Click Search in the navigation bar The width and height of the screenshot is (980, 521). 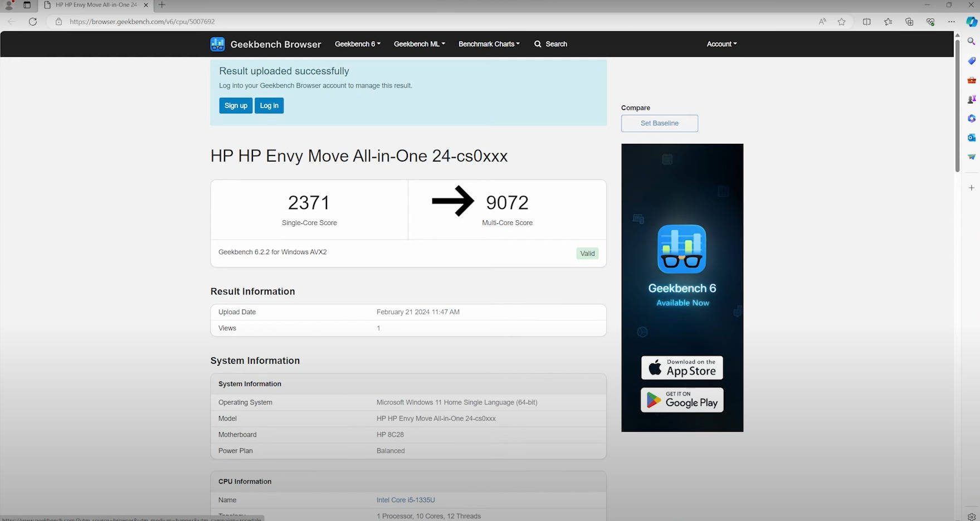[x=550, y=44]
